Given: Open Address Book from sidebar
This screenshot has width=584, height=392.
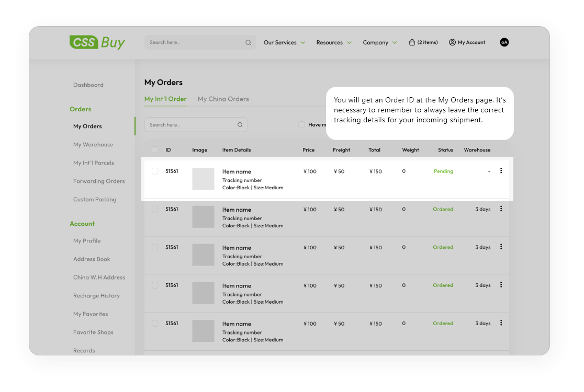Looking at the screenshot, I should coord(92,259).
